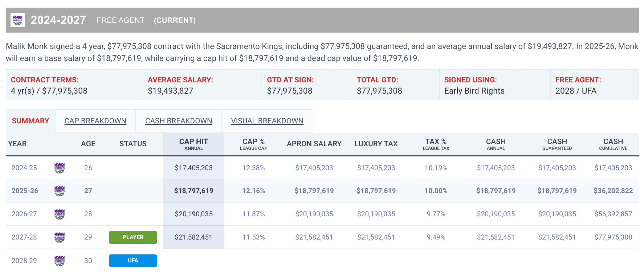The height and width of the screenshot is (278, 644).
Task: Click the blue UFA status badge
Action: pyautogui.click(x=133, y=261)
